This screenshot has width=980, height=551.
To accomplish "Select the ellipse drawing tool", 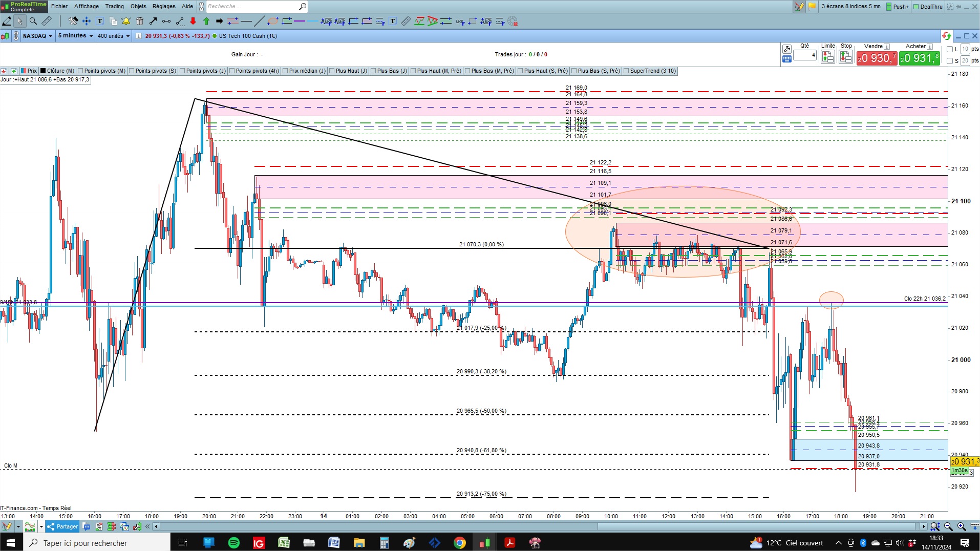I will [x=273, y=21].
